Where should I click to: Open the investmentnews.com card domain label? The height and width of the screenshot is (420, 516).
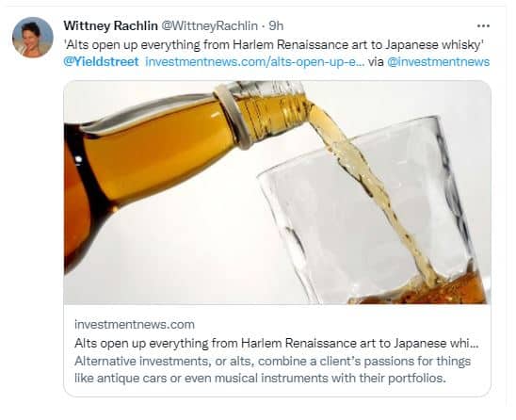(135, 325)
